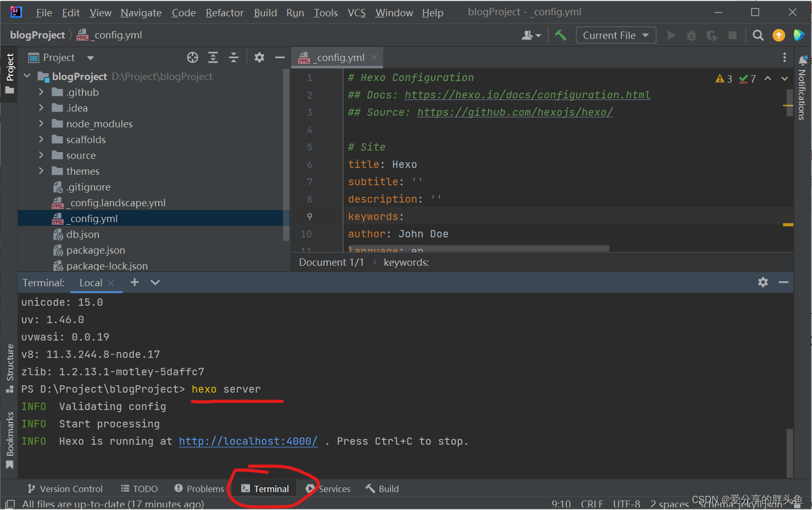Open the bottom Build tool window
Screen dimensions: 812x510
coord(383,489)
